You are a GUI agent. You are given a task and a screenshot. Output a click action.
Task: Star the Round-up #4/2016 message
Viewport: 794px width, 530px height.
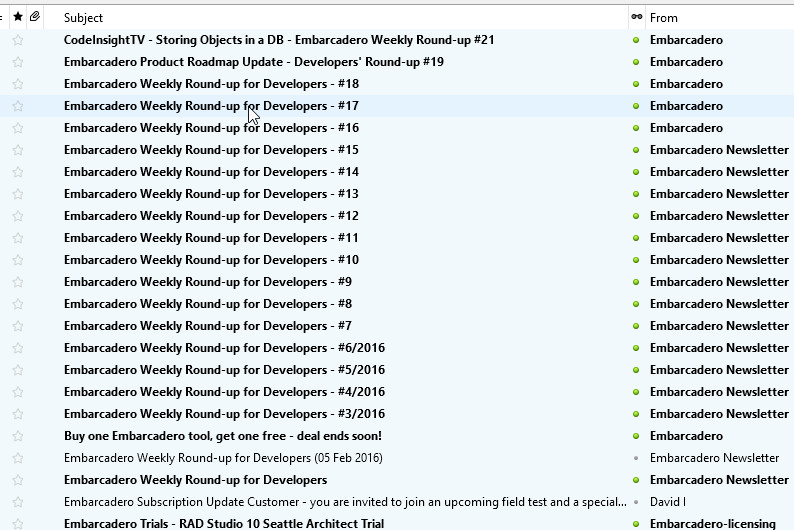coord(18,392)
